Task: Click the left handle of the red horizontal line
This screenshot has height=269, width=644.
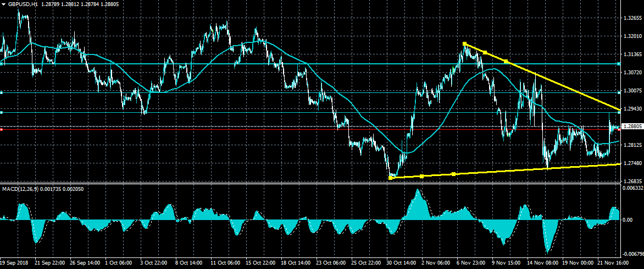Action: (x=1, y=130)
